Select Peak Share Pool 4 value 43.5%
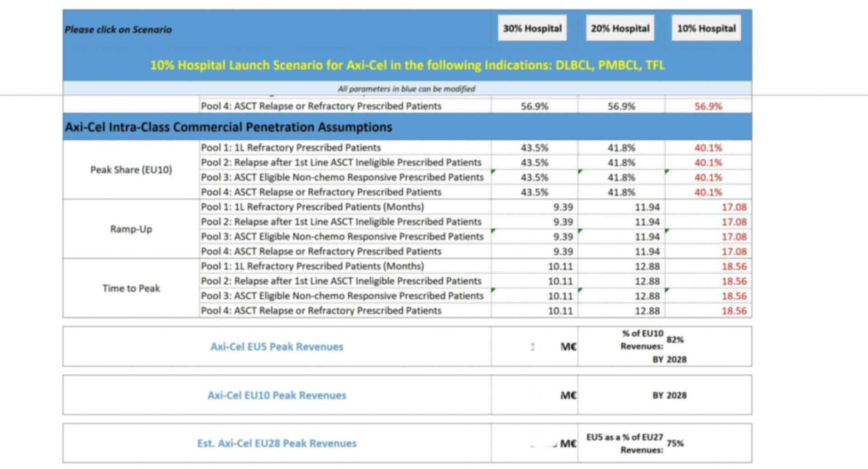Viewport: 868px width, 469px height. coord(534,192)
